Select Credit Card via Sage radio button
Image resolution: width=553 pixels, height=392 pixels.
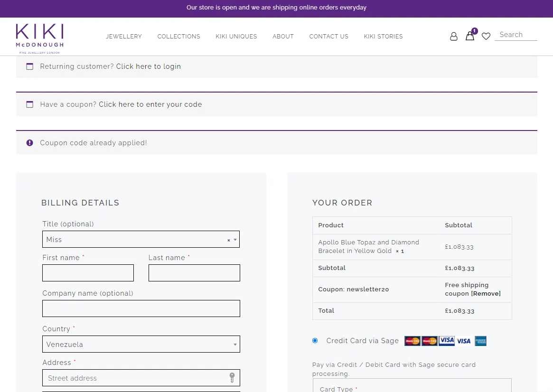pos(315,340)
